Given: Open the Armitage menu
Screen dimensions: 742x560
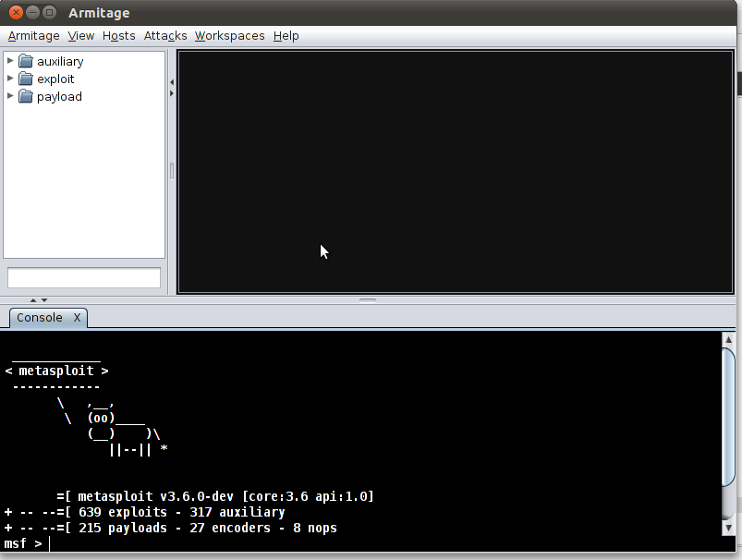Looking at the screenshot, I should click(x=33, y=36).
